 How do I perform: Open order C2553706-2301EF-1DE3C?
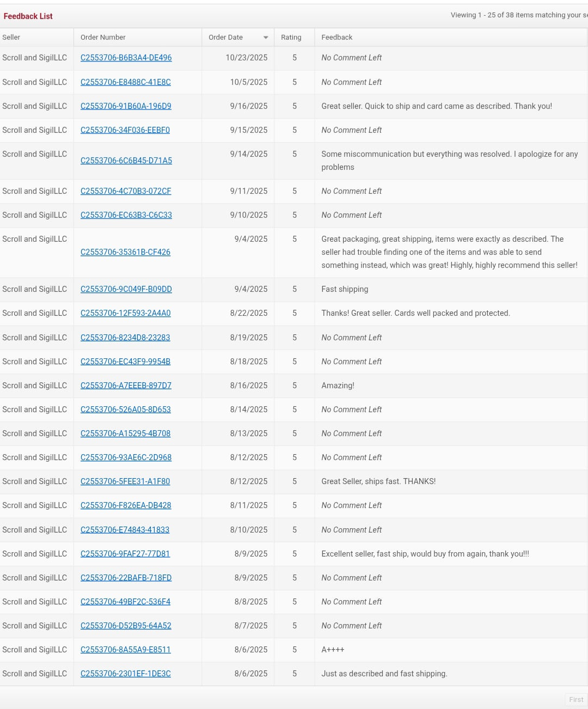[x=125, y=674]
